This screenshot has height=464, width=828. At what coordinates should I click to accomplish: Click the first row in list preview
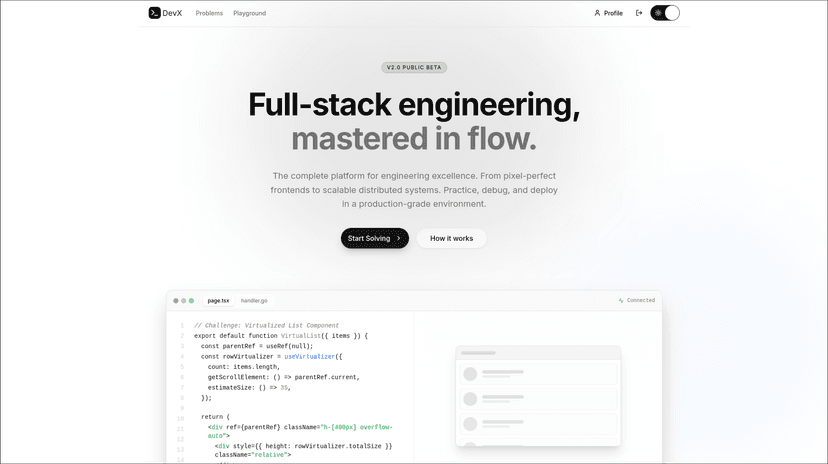[538, 373]
